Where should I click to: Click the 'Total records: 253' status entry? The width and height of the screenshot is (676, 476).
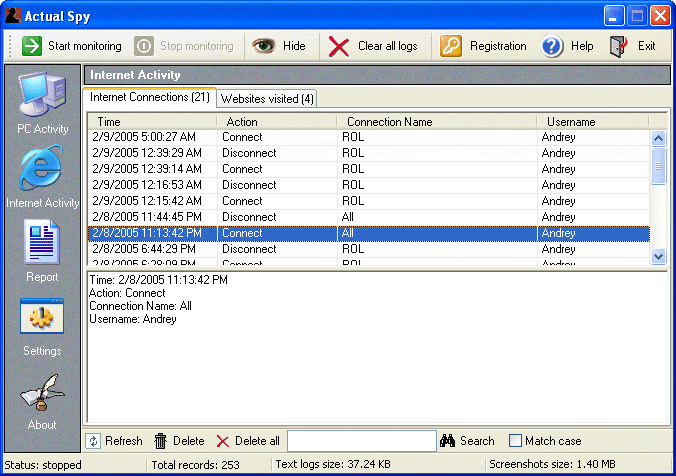pos(195,465)
